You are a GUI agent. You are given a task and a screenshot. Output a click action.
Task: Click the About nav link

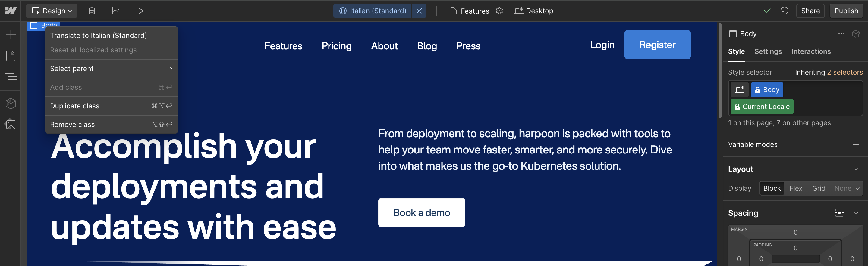384,46
